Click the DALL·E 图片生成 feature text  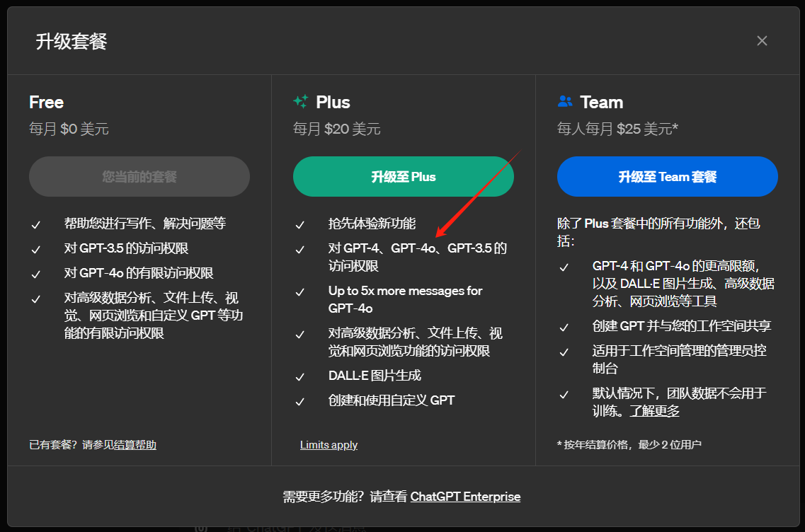pos(375,376)
